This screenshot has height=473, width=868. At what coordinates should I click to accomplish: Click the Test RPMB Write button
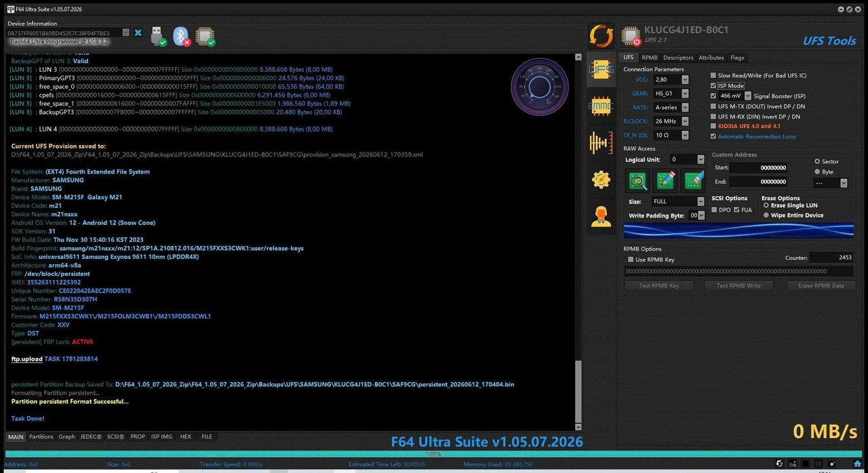point(738,285)
